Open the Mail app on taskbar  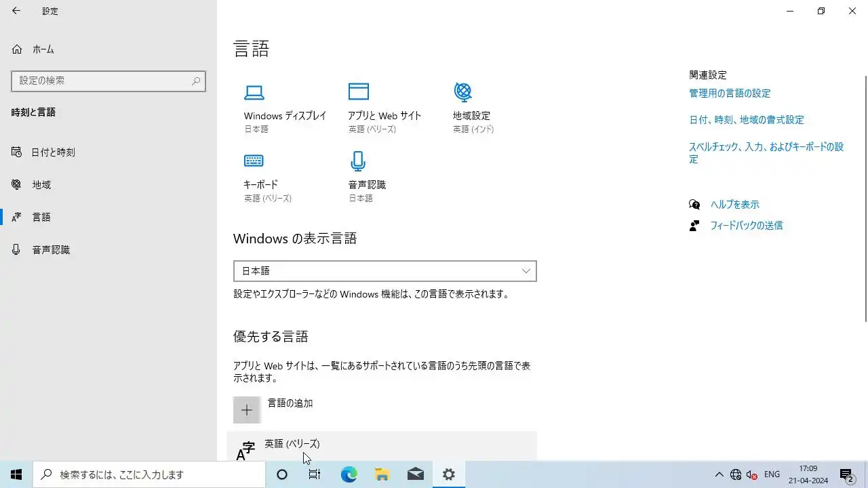416,474
